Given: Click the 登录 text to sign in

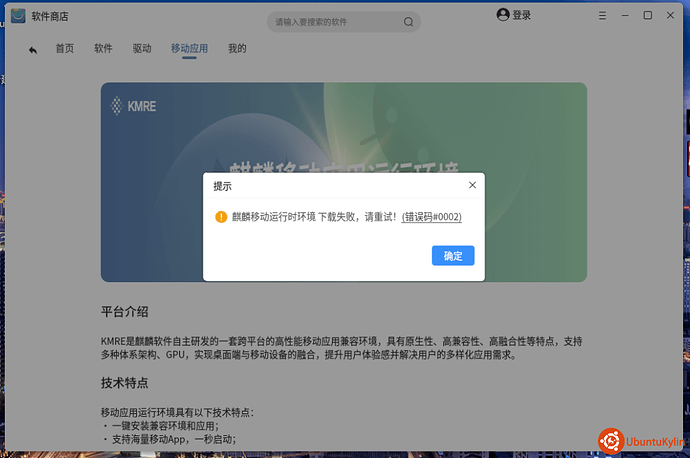Looking at the screenshot, I should pos(522,15).
